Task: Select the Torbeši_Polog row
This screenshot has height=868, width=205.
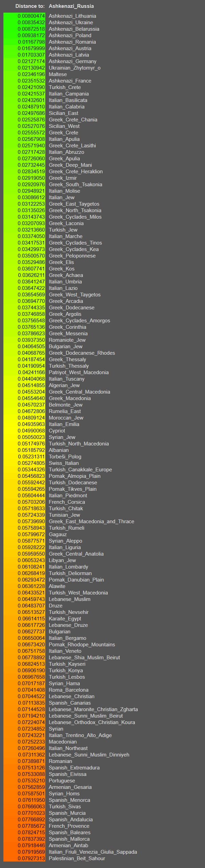Action: (x=65, y=457)
